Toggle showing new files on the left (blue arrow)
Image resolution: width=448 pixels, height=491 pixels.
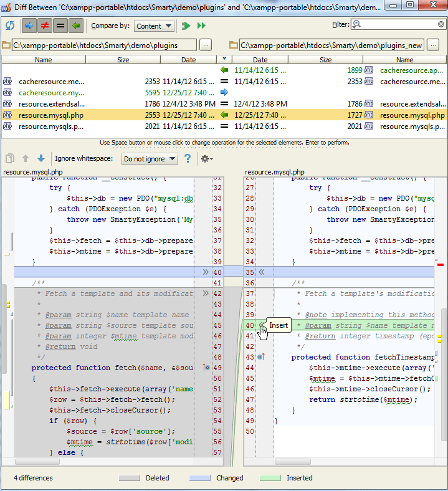click(x=29, y=26)
